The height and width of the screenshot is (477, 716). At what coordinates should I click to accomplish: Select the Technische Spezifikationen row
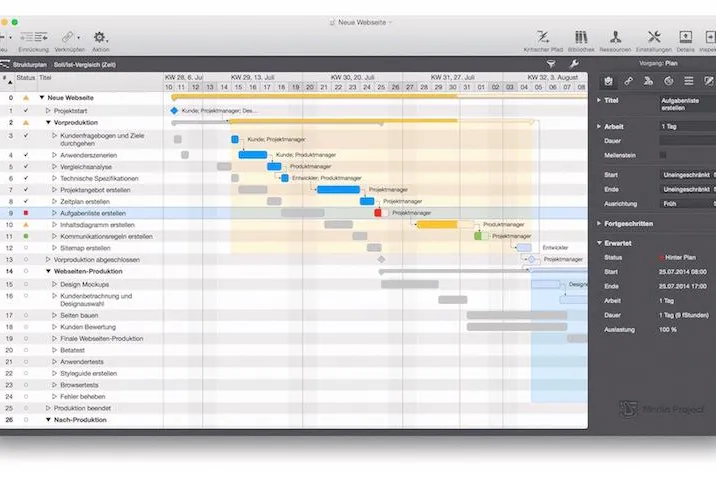point(81,178)
